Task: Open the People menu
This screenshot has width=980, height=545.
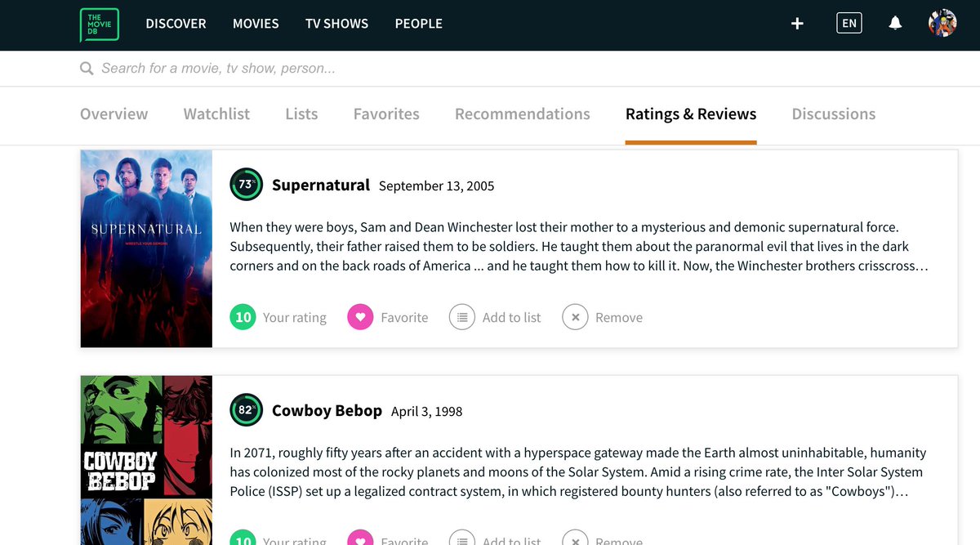Action: coord(419,24)
